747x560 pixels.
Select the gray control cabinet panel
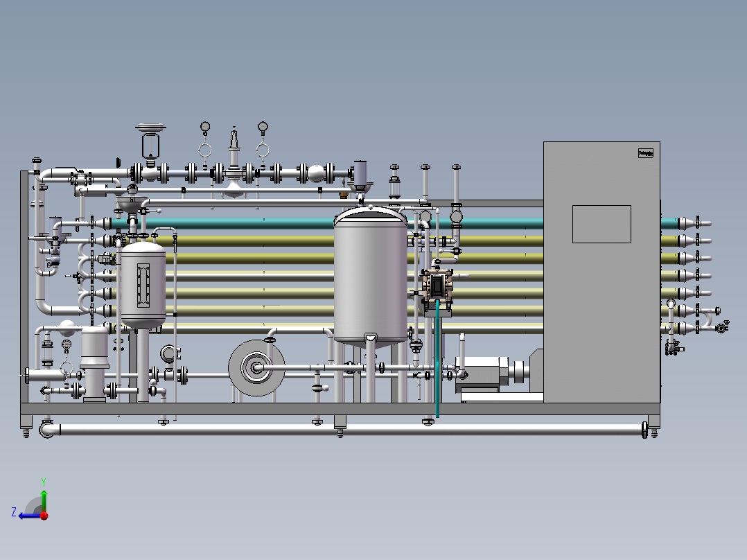point(601,272)
